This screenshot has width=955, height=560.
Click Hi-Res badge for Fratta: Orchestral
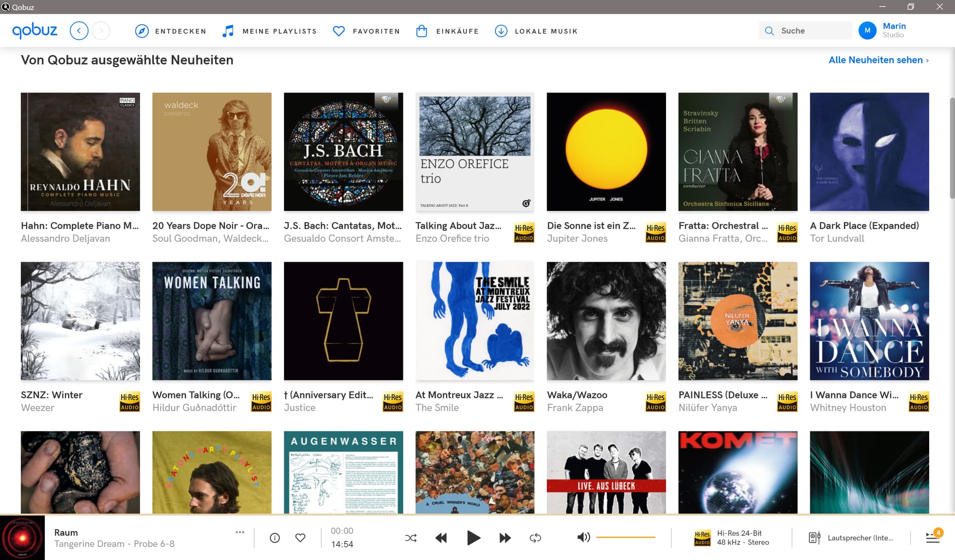(x=787, y=232)
